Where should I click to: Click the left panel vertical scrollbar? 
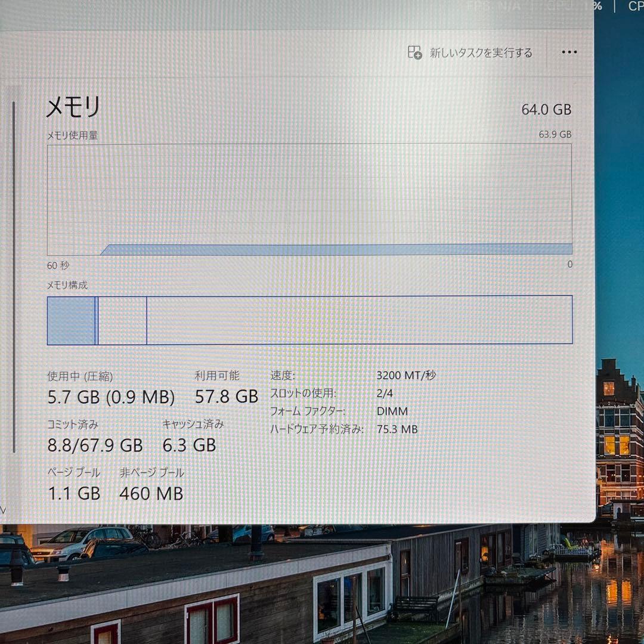pos(14,277)
